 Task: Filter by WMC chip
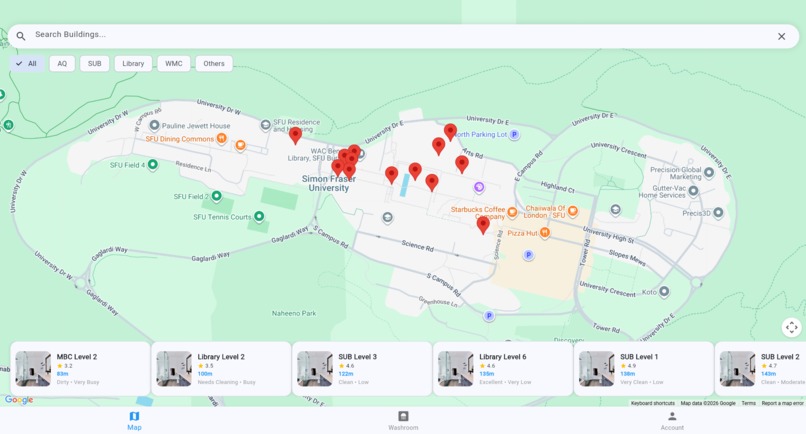click(x=174, y=64)
